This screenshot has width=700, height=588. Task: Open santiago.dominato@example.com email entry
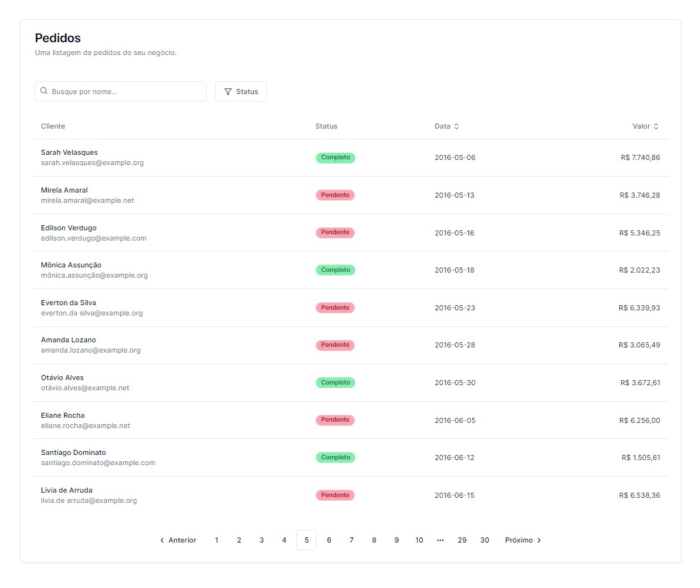click(x=98, y=463)
